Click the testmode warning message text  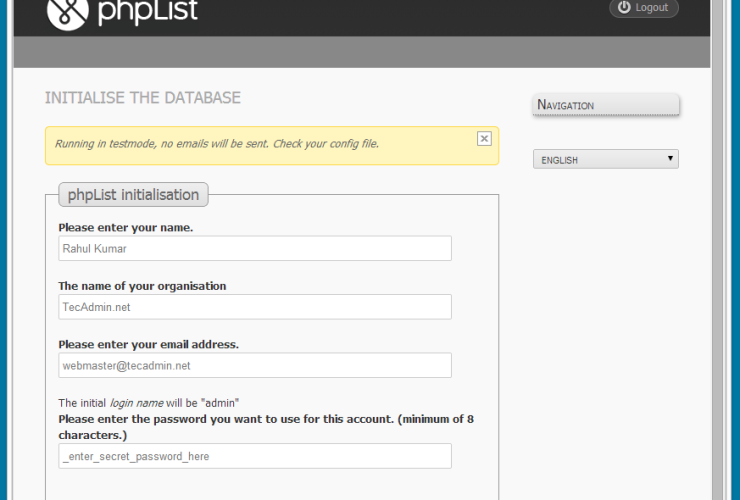(x=217, y=144)
